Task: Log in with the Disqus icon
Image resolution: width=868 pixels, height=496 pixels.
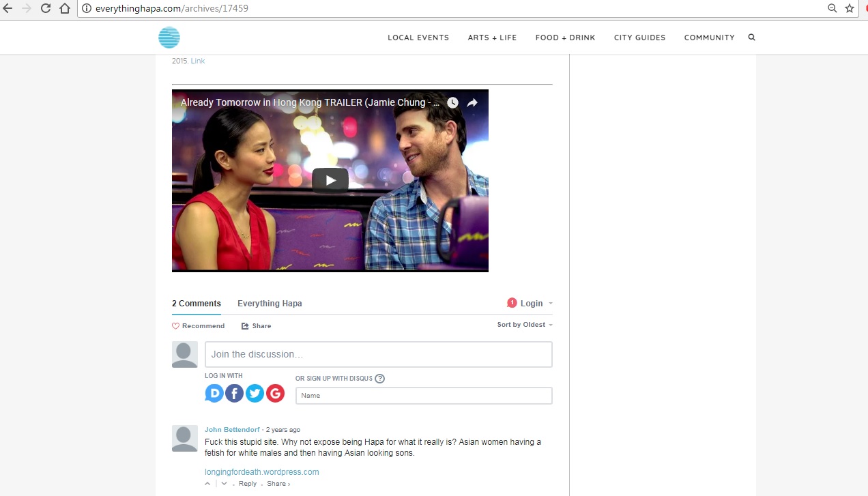Action: pyautogui.click(x=214, y=393)
